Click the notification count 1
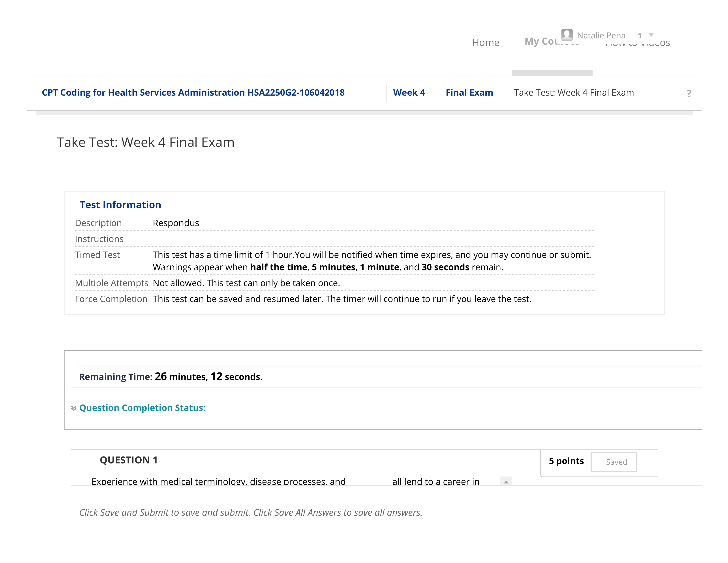The image size is (728, 563). pyautogui.click(x=640, y=35)
